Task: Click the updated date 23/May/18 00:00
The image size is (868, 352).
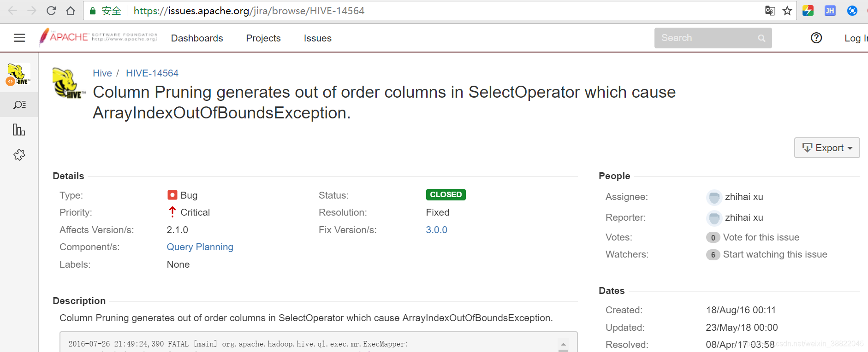Action: pos(742,328)
